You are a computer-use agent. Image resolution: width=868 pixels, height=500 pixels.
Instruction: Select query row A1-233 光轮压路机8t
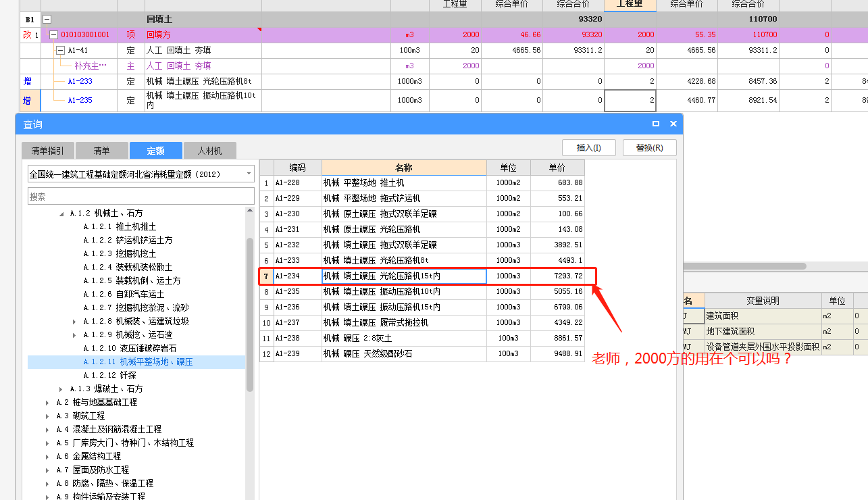[422, 260]
